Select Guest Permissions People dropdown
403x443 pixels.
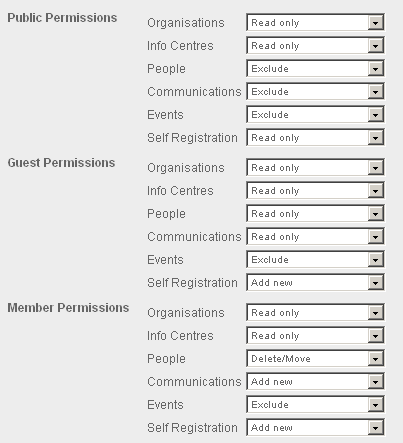pyautogui.click(x=315, y=214)
